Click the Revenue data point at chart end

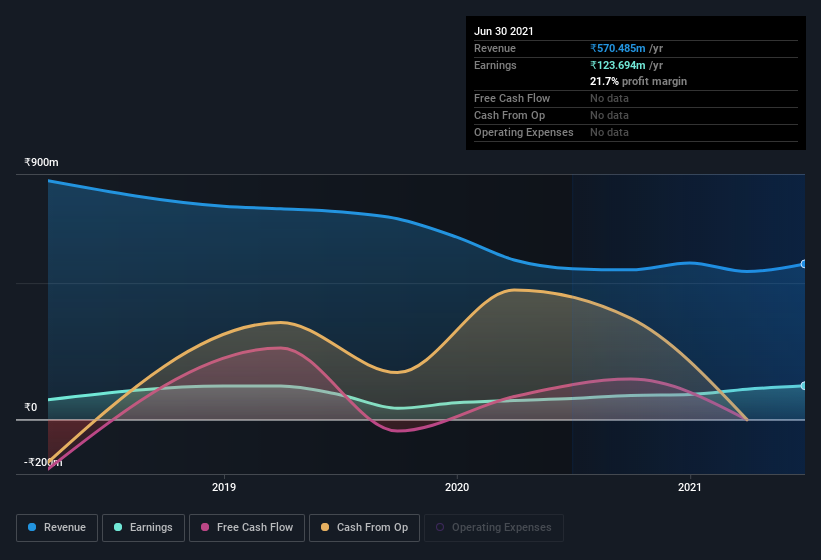pos(804,264)
